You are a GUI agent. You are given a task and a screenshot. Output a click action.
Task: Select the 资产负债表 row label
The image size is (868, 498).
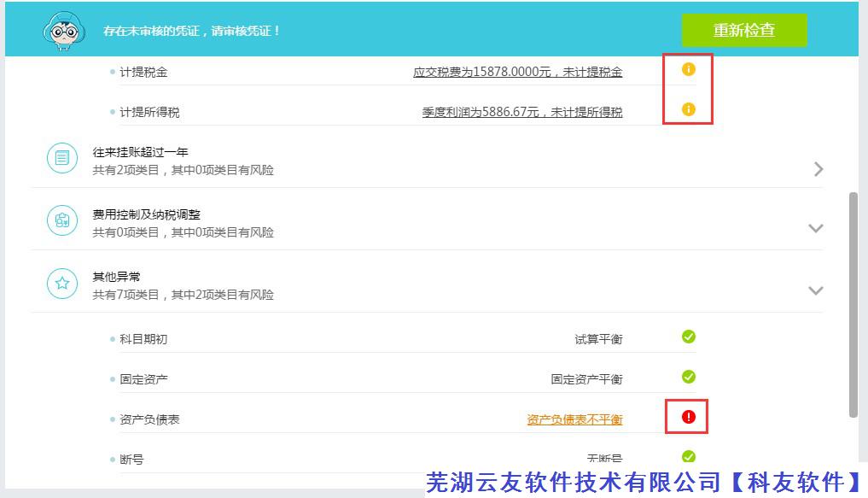pyautogui.click(x=149, y=419)
